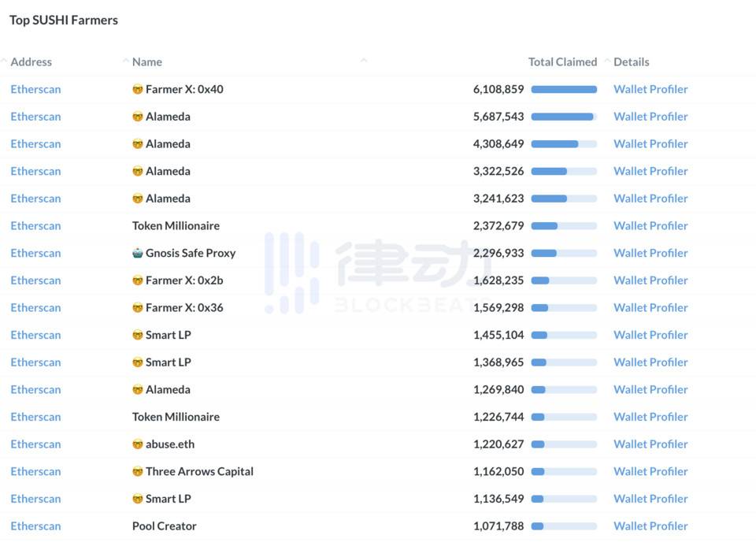756x546 pixels.
Task: Click the 2,372,679 claimed amount
Action: coord(498,226)
